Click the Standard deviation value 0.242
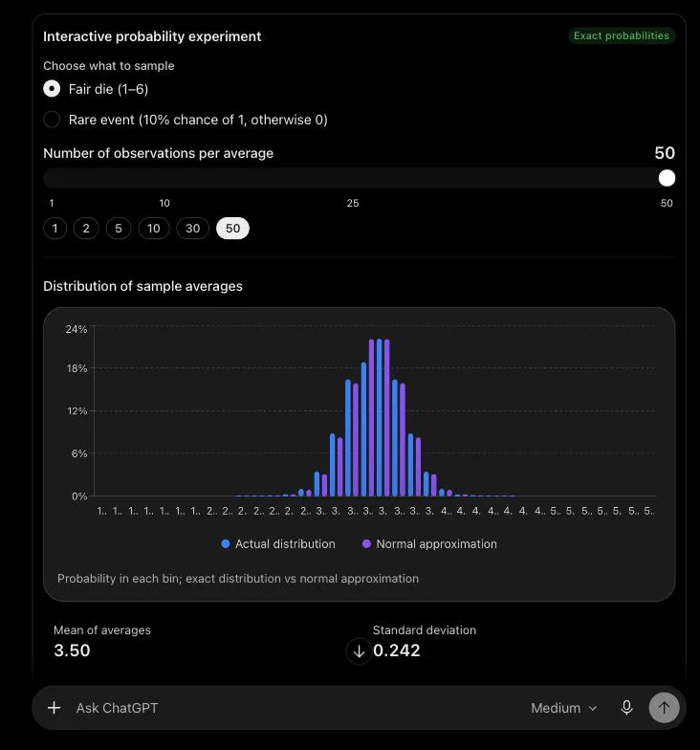The image size is (700, 750). (396, 651)
